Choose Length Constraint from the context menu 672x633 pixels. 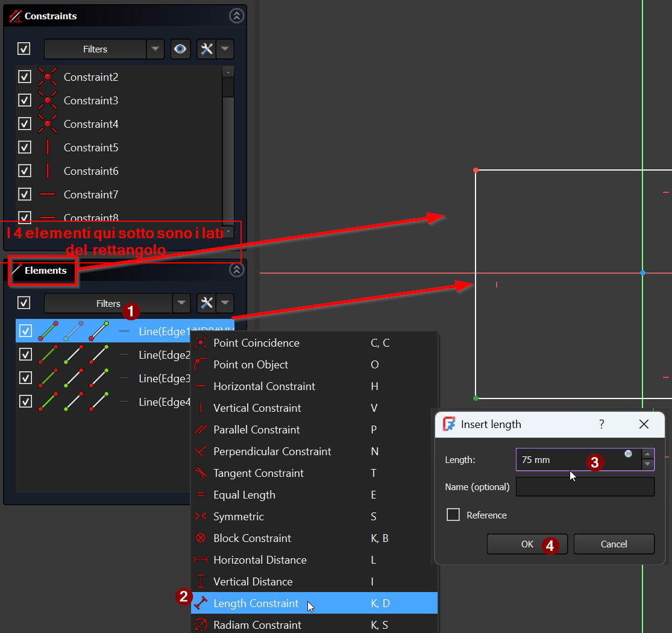coord(256,603)
